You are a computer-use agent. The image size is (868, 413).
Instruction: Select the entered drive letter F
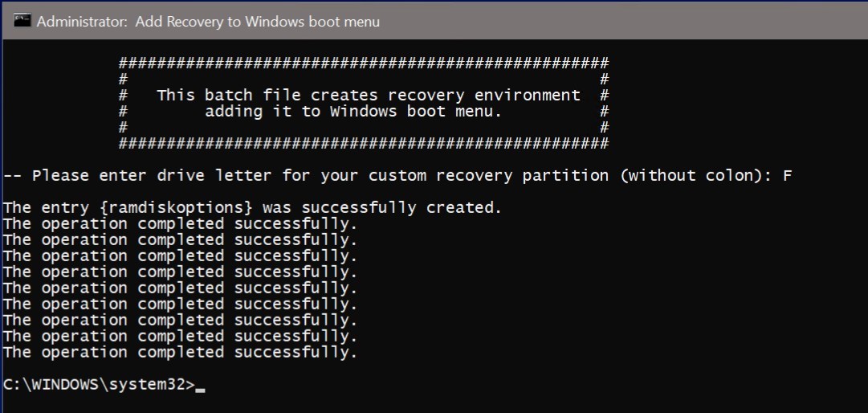[787, 176]
